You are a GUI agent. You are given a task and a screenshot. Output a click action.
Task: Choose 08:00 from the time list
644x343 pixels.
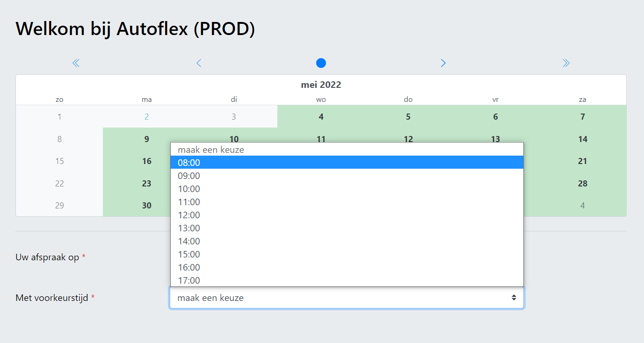347,163
